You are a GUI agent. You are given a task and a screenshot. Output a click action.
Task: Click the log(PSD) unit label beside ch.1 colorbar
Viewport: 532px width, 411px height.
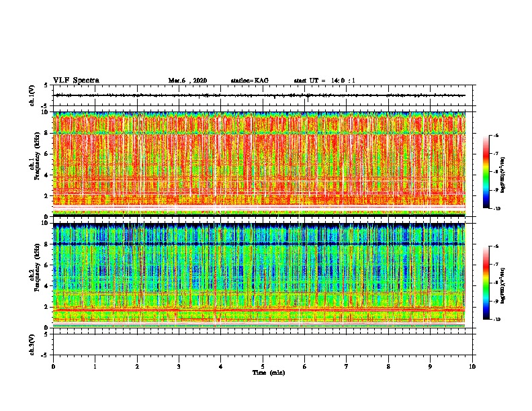503,175
